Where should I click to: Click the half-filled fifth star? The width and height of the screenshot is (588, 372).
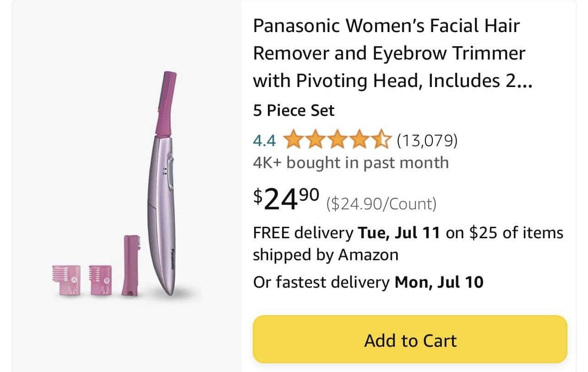[383, 140]
